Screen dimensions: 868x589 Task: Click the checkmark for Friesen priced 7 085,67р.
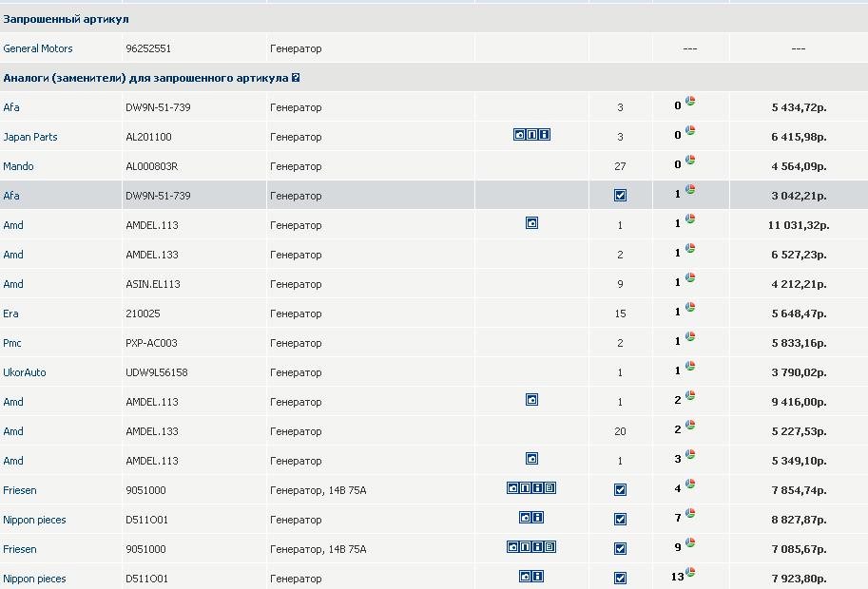click(x=621, y=549)
